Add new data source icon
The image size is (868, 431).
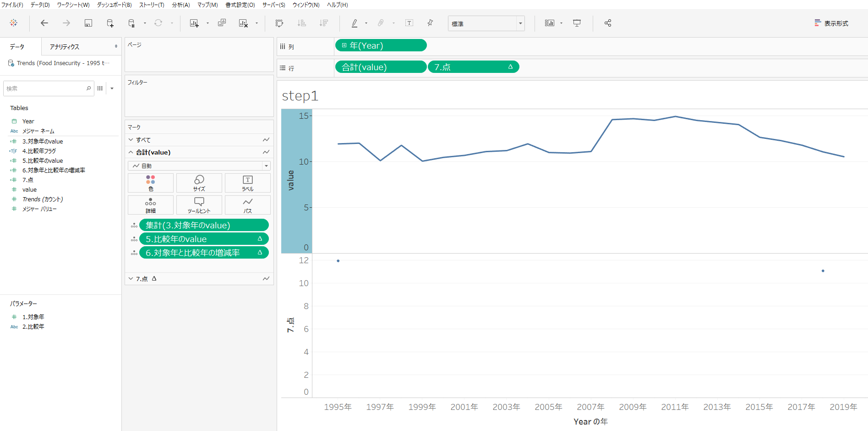[x=110, y=23]
